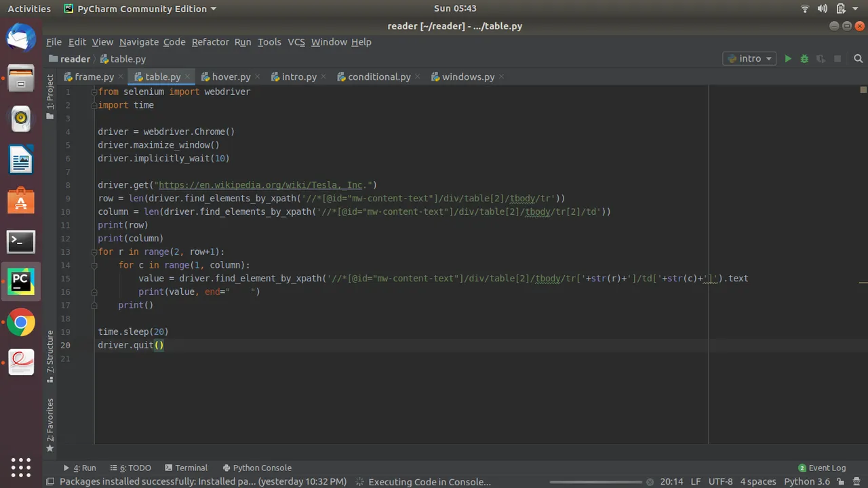This screenshot has height=488, width=868.
Task: Place cursor on 'driver.maximize_window()' line
Action: click(159, 145)
